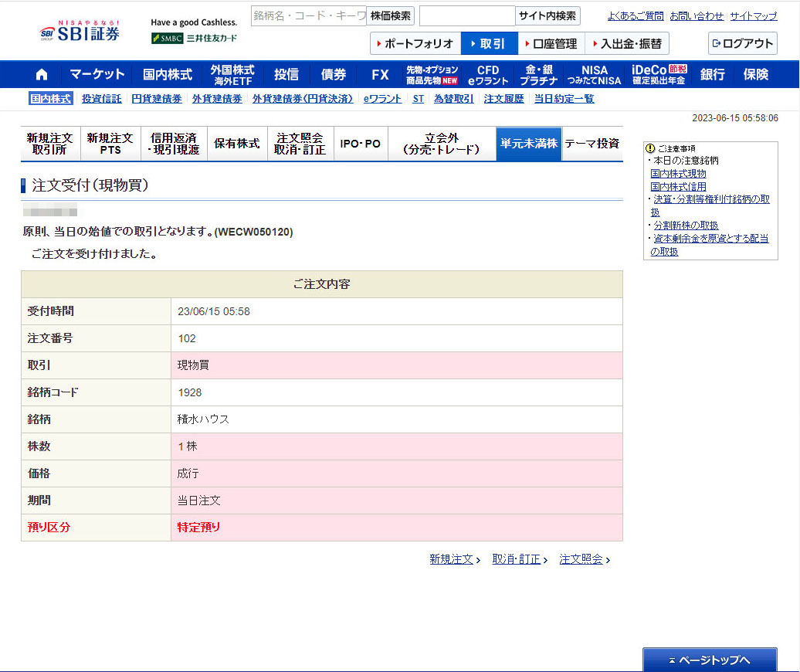Select the テーマ投資 tab
This screenshot has height=672, width=800.
pyautogui.click(x=592, y=144)
